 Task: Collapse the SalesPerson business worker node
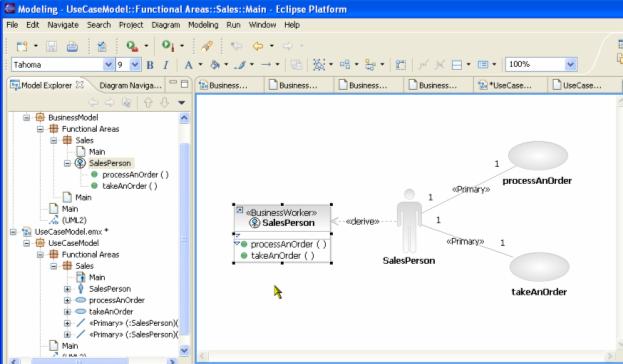pos(67,163)
